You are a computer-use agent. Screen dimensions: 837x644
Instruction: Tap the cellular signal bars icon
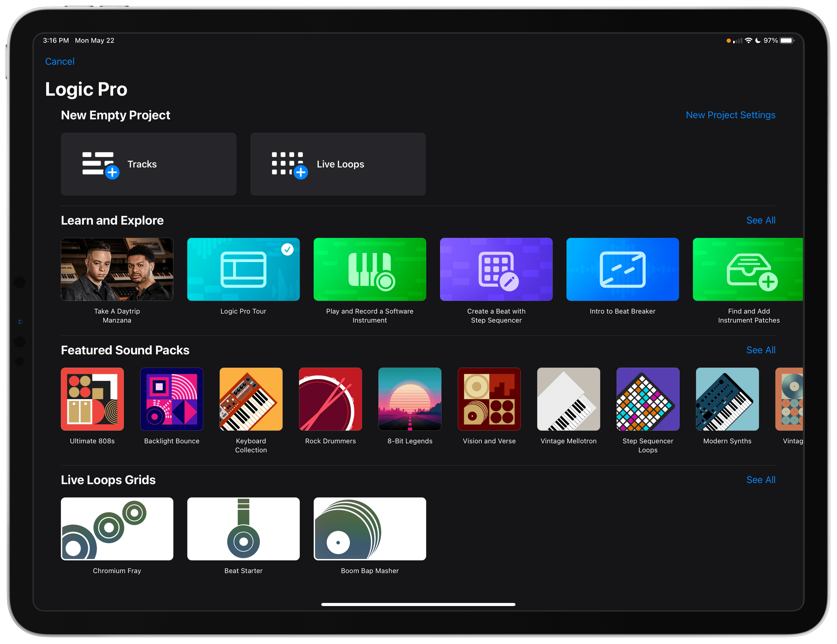click(738, 40)
